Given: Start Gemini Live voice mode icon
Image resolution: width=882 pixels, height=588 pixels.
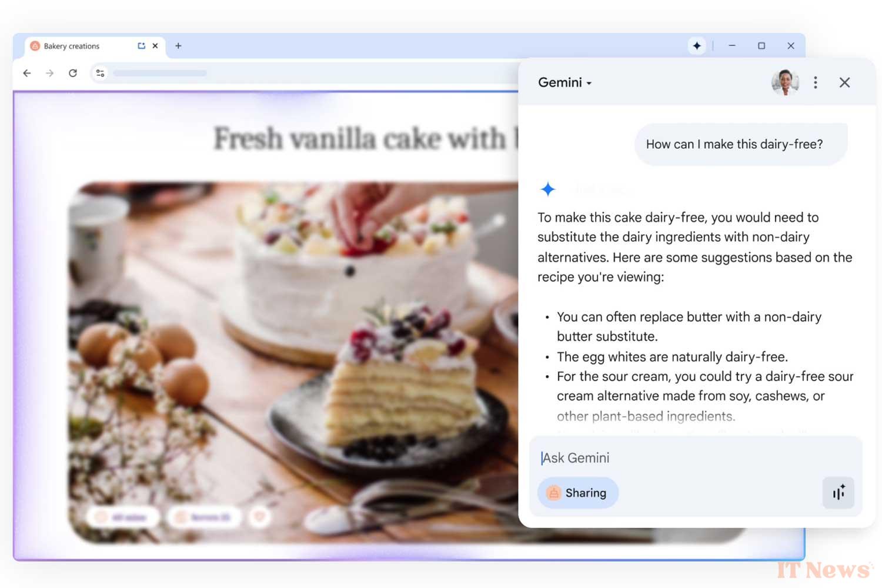Looking at the screenshot, I should click(838, 493).
